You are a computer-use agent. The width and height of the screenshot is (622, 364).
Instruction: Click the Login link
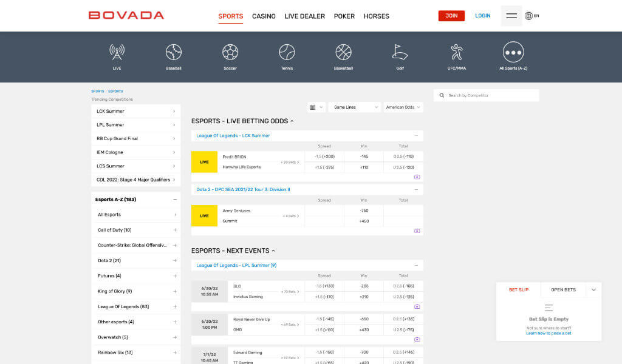483,16
